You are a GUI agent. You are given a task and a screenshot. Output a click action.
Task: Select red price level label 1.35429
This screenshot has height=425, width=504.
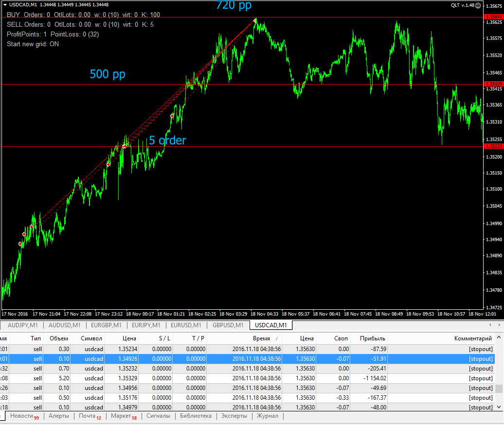[494, 84]
